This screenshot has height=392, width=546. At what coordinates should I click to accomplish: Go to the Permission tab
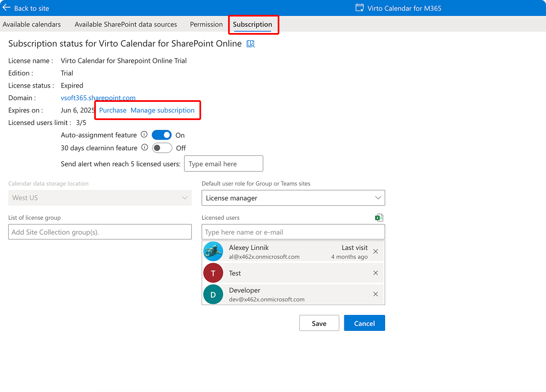point(206,24)
